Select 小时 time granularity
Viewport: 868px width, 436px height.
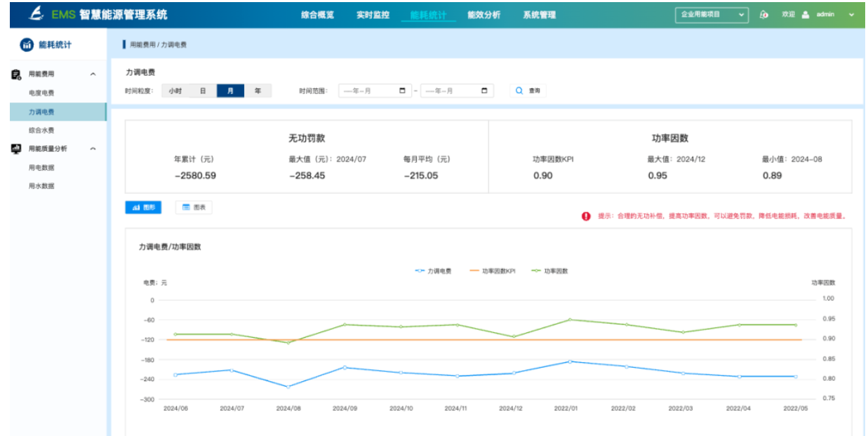175,91
